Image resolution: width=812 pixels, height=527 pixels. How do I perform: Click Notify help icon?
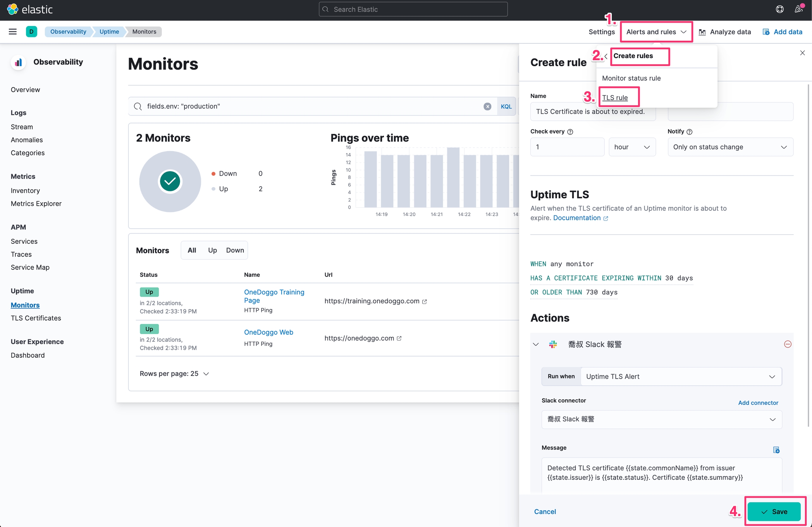(690, 132)
